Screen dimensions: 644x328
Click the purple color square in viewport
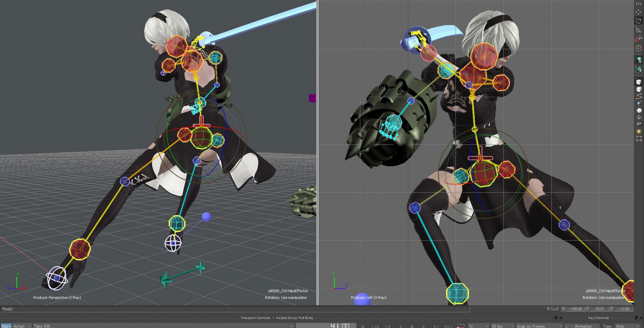coord(312,98)
